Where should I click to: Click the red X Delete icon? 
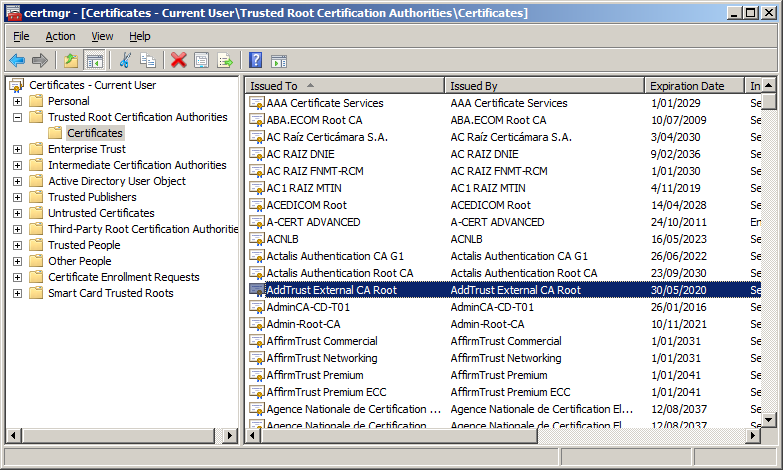[x=179, y=60]
